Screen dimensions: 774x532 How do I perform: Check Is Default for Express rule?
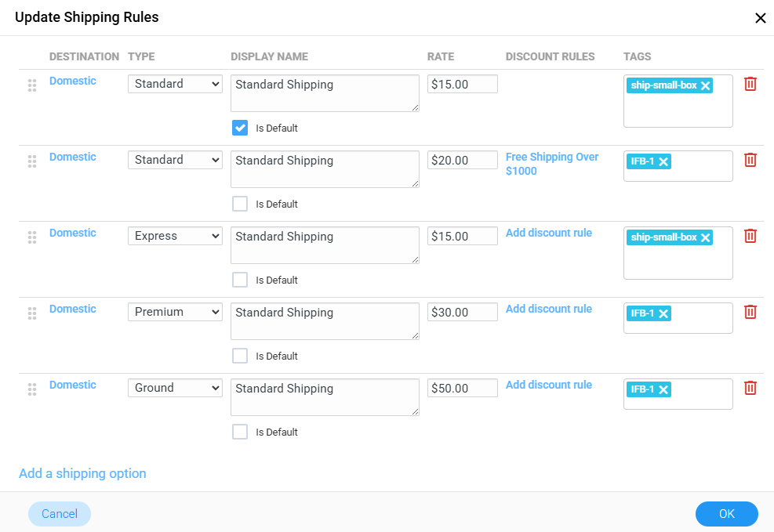[x=240, y=280]
